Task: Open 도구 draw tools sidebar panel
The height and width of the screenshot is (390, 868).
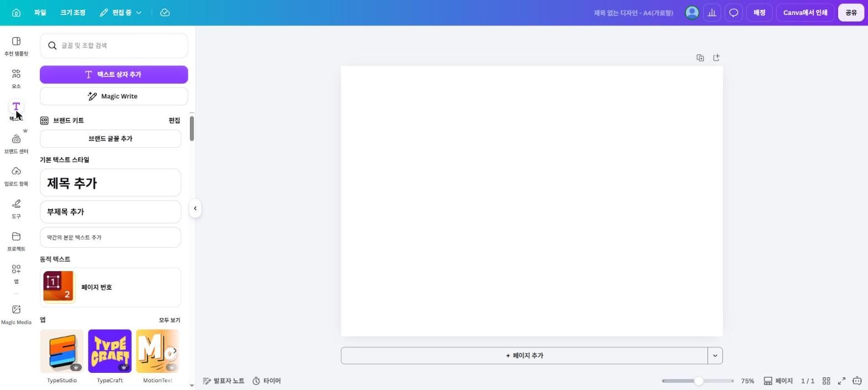Action: [x=16, y=209]
